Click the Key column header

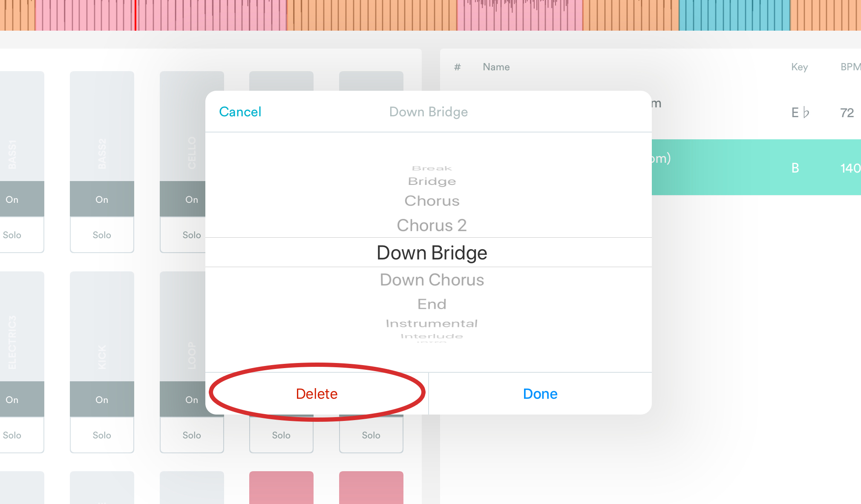[799, 67]
